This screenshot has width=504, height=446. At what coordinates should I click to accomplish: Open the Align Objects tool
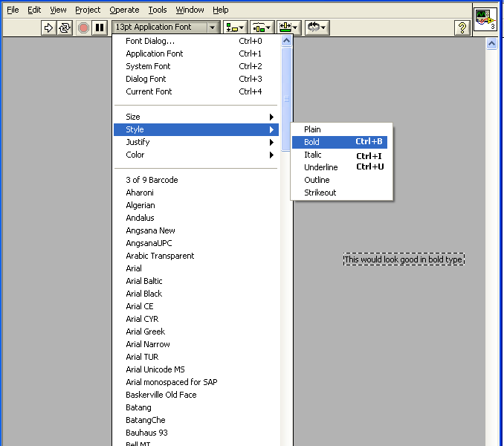click(x=235, y=28)
